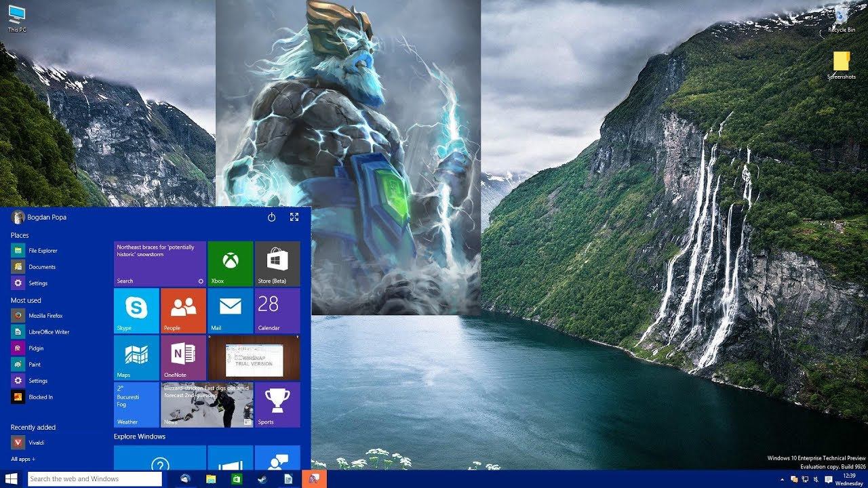Open the middle Explore Windows tile
This screenshot has width=868, height=488.
[x=230, y=458]
